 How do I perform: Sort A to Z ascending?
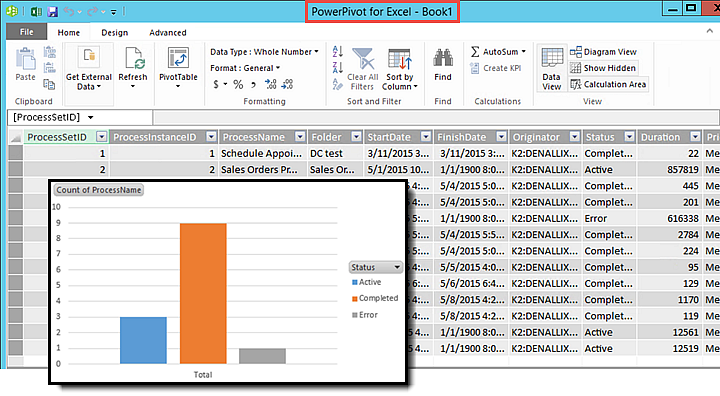[338, 51]
